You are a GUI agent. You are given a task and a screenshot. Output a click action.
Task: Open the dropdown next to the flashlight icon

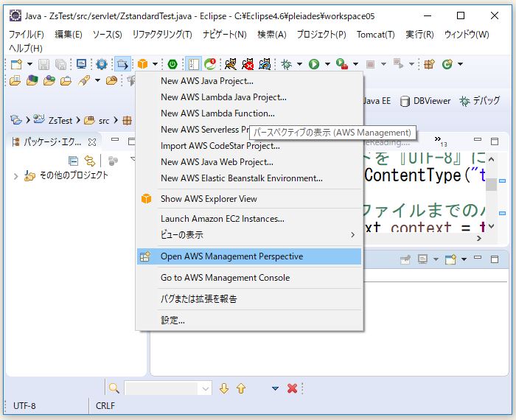coord(97,80)
